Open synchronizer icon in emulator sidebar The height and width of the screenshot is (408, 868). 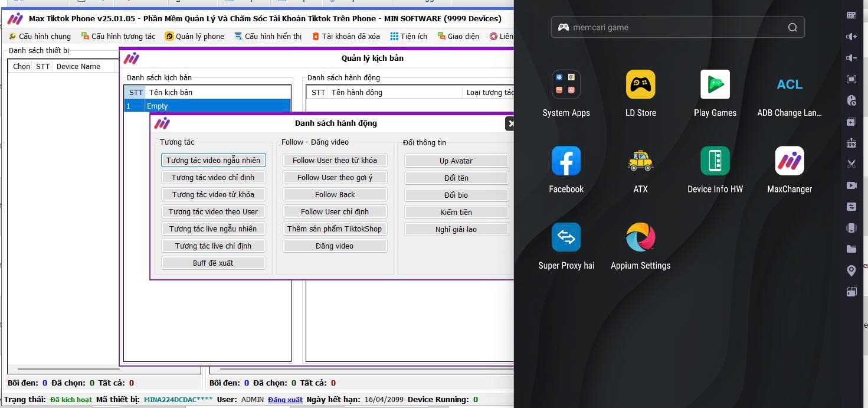[x=851, y=207]
